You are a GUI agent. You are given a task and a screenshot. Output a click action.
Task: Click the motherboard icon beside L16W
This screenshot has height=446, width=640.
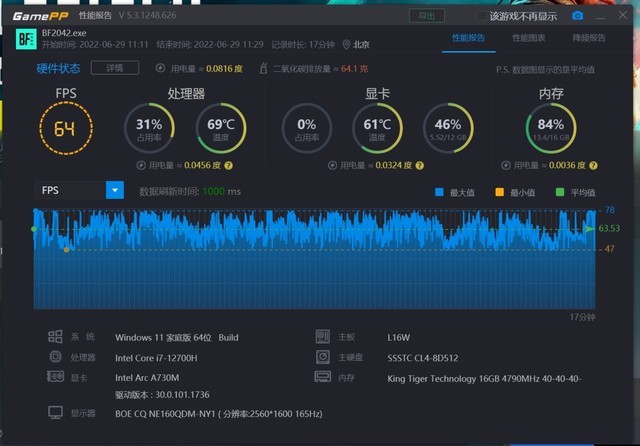click(322, 337)
